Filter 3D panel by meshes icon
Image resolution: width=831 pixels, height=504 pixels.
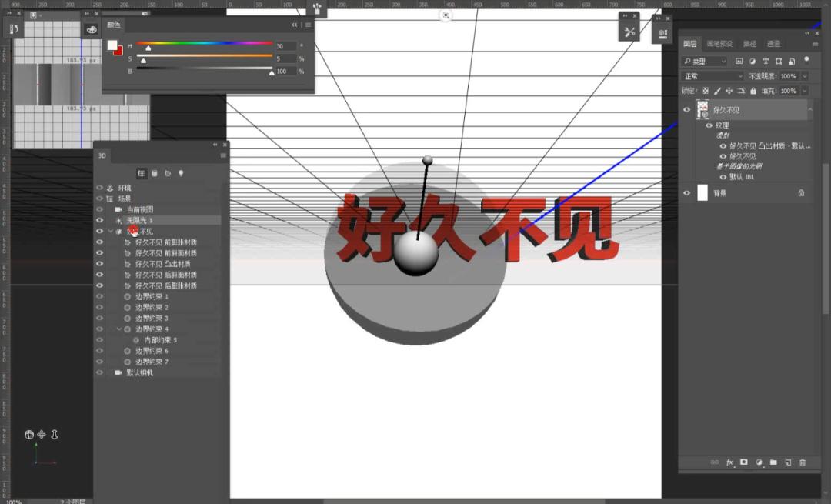(x=155, y=174)
